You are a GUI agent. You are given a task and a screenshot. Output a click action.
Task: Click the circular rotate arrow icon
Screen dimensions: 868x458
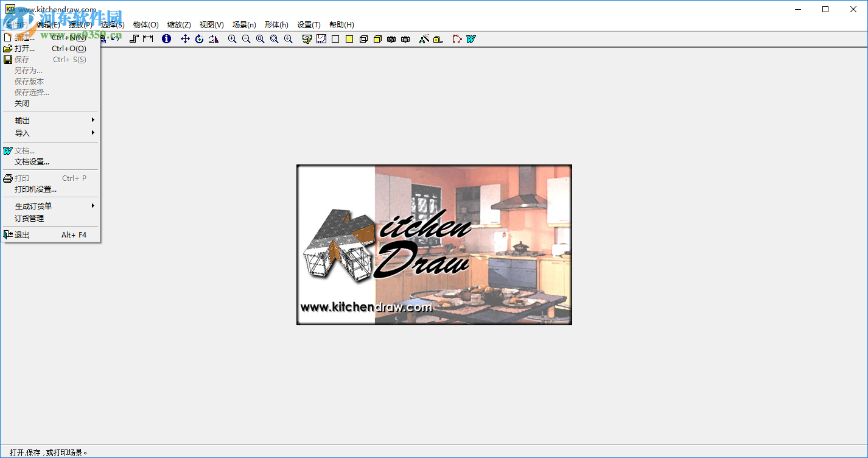(199, 39)
